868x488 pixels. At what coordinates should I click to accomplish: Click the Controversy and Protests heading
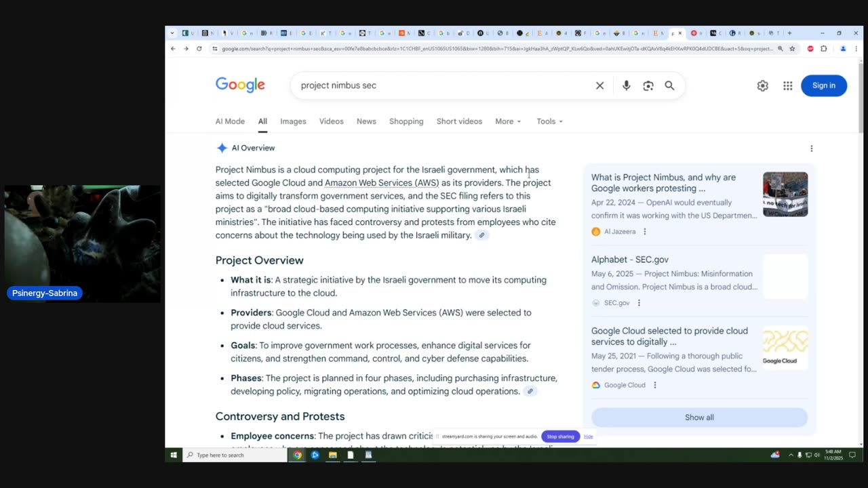click(280, 416)
